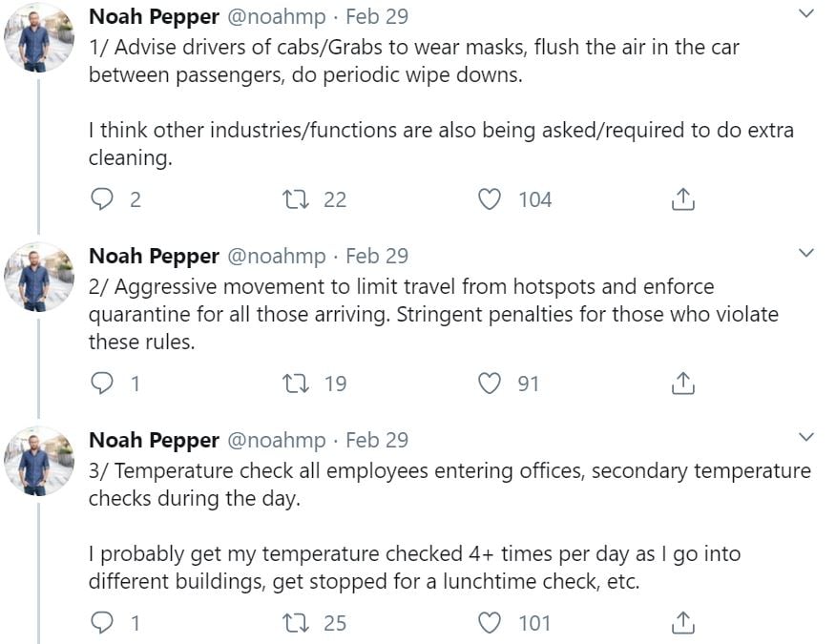
Task: Reply to the 3/ temperature check tweet
Action: tap(102, 623)
